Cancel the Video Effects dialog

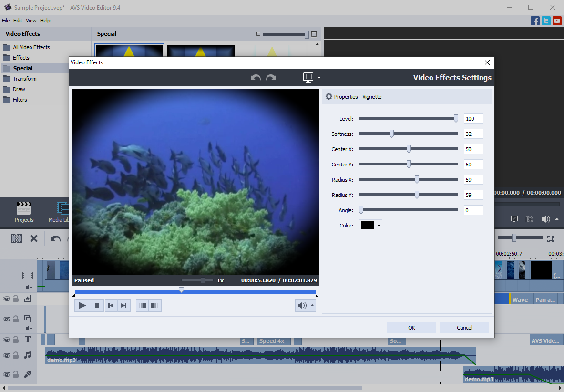click(463, 327)
